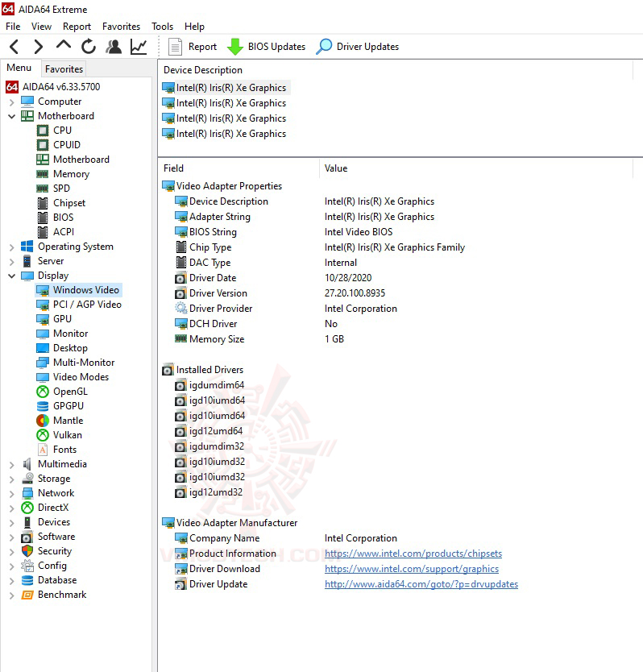Click the Software icon in the tree

[27, 537]
